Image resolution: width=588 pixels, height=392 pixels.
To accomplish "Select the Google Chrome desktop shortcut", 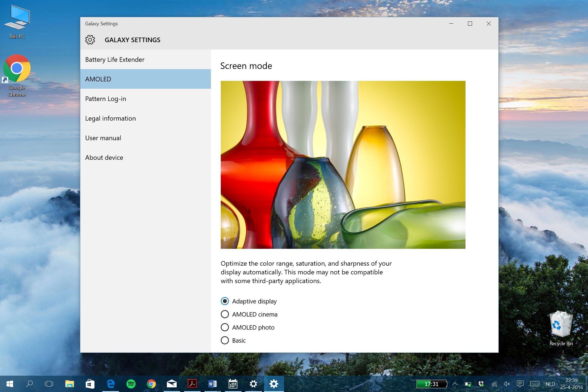I will [x=17, y=76].
